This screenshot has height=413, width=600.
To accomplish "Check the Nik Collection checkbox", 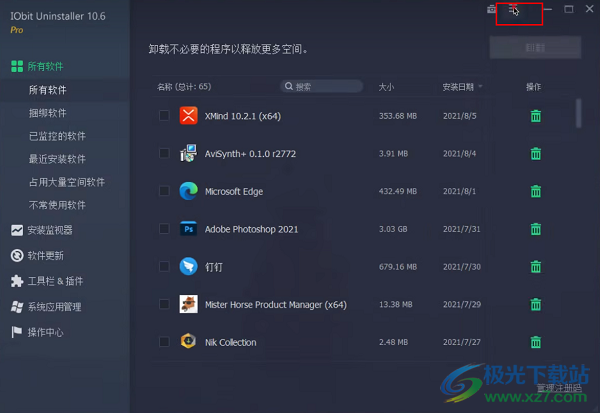I will [164, 341].
